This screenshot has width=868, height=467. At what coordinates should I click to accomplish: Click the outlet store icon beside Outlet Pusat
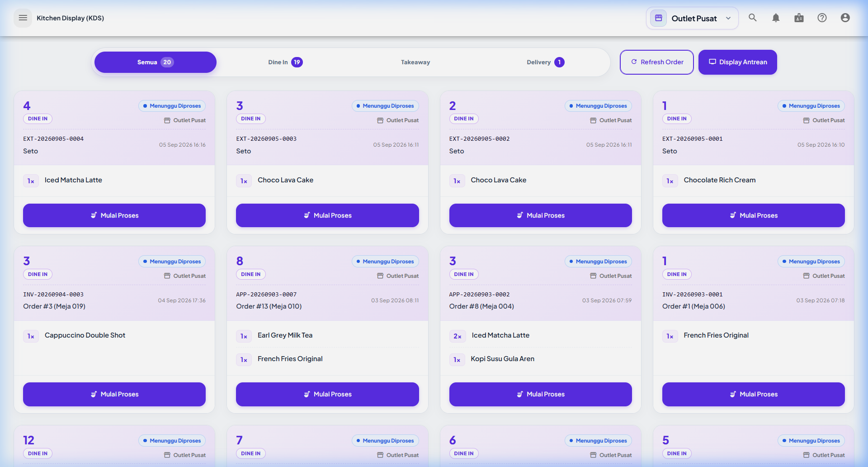(659, 18)
